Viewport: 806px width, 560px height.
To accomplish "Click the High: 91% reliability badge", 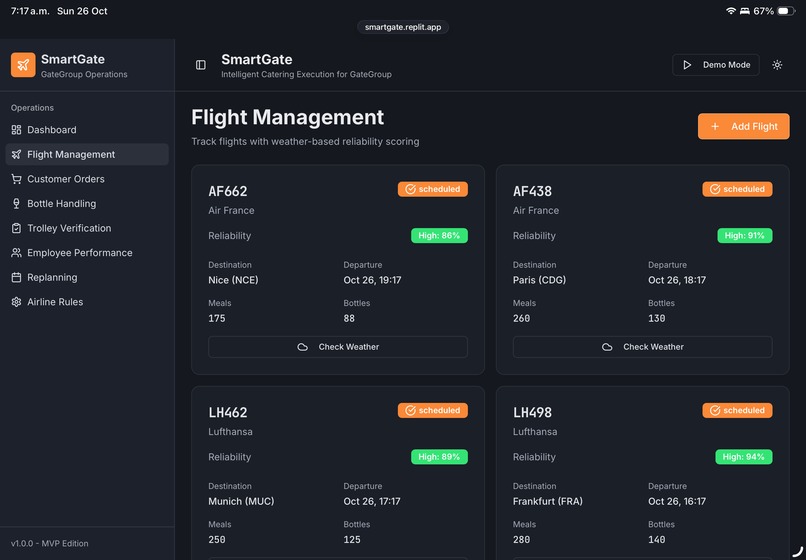I will (x=744, y=236).
